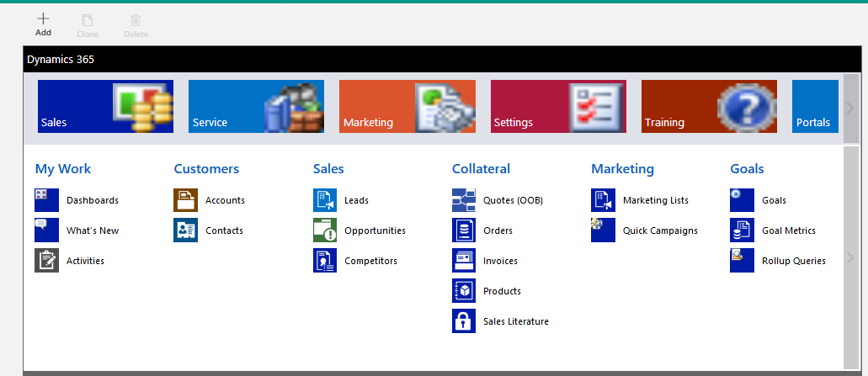Click the Sales Literature lock icon
Image resolution: width=868 pixels, height=376 pixels.
point(464,320)
